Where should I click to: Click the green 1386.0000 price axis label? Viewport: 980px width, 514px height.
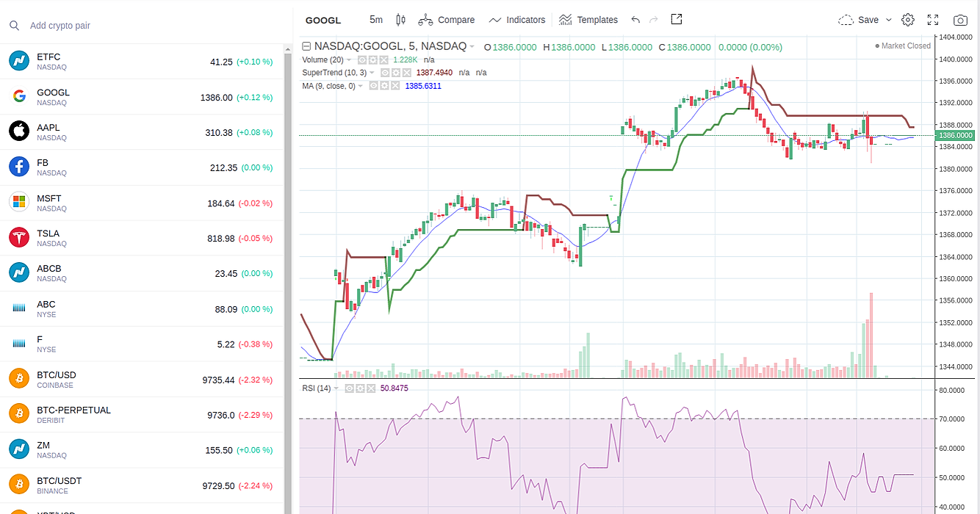[x=954, y=135]
